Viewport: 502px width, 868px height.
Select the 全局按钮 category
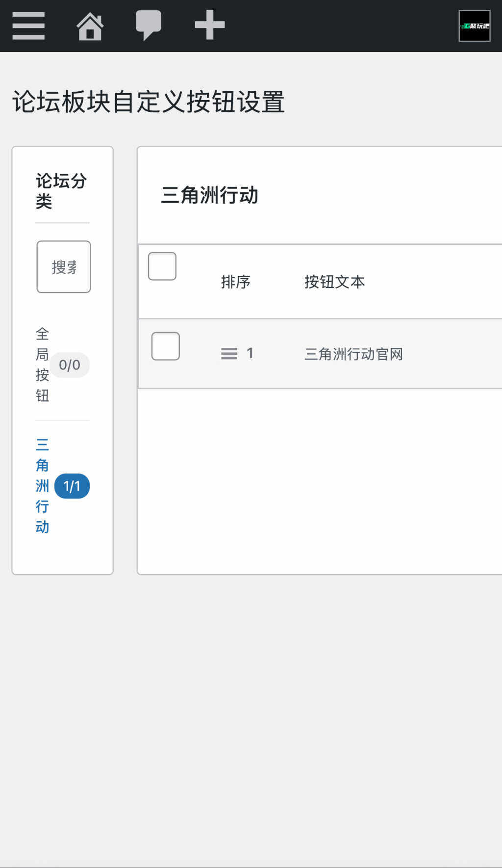point(42,365)
